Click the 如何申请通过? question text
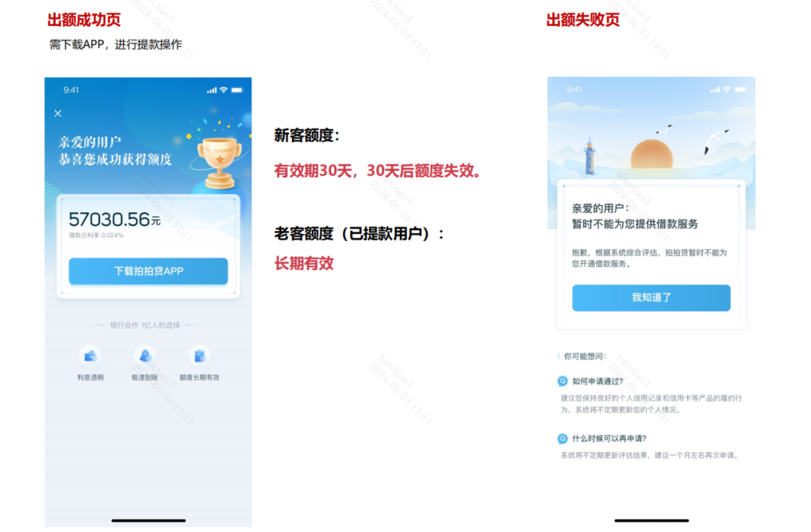This screenshot has width=811, height=532. coord(598,381)
